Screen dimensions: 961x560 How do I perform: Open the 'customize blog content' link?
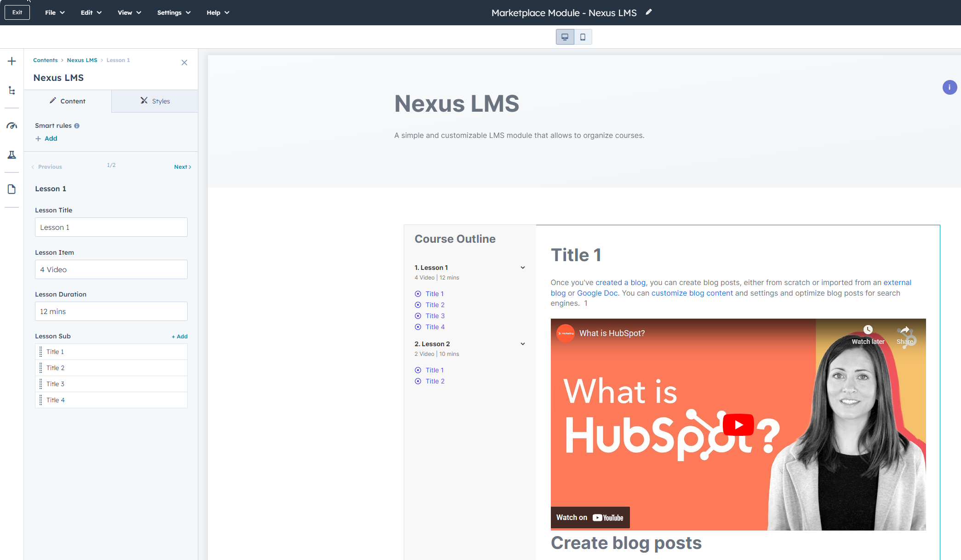click(692, 293)
